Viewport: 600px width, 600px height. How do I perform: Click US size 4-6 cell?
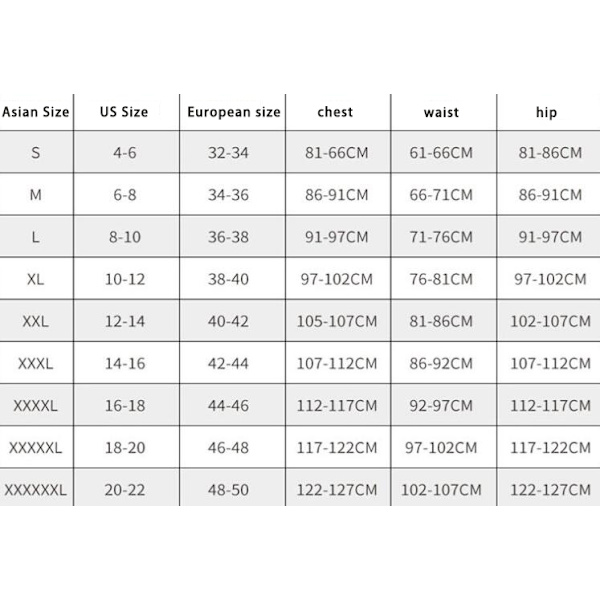pos(124,153)
